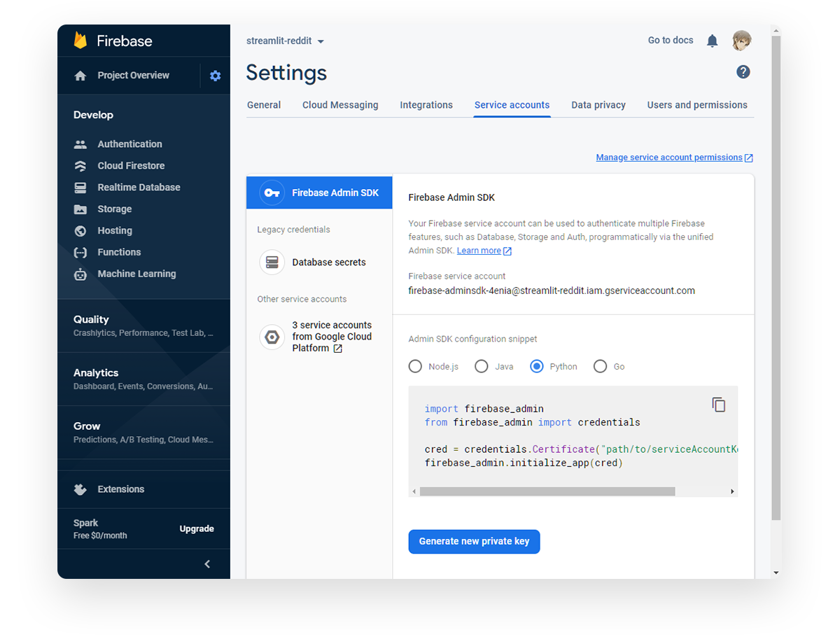Viewport: 840px width, 637px height.
Task: Click the Project Overview home icon
Action: click(x=80, y=76)
